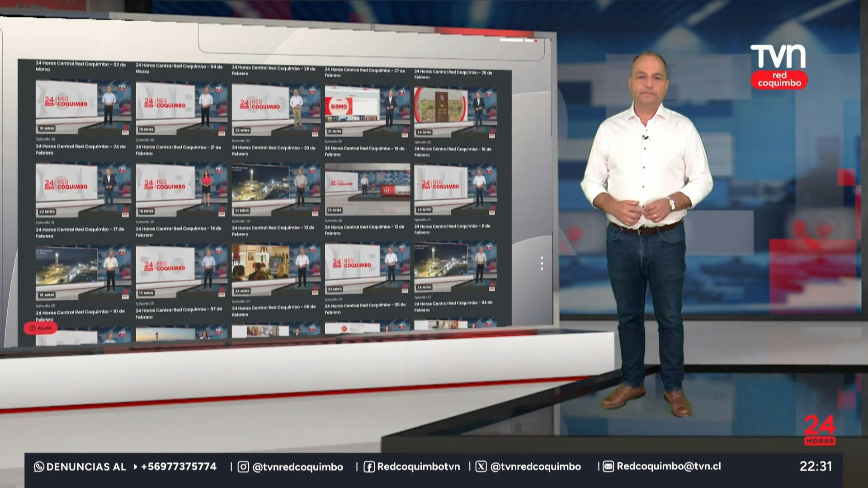This screenshot has height=488, width=868.
Task: Open the title ending '28 de Febrero'
Action: [274, 70]
